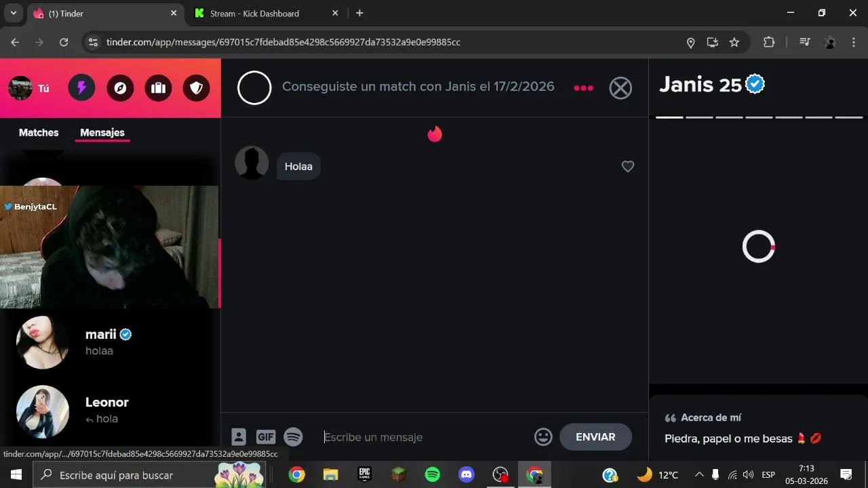Click the Windows taskbar search box
868x488 pixels.
tap(149, 474)
